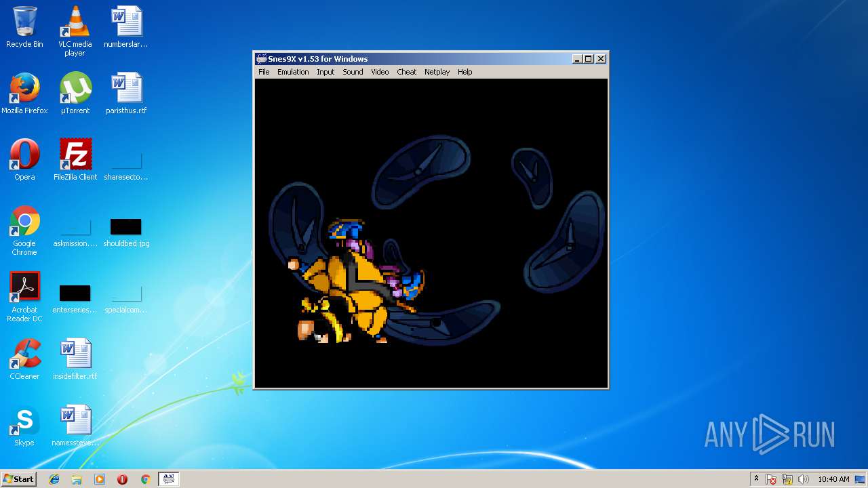Image resolution: width=868 pixels, height=488 pixels.
Task: Select the Acrobat Reader DC shortcut
Action: click(x=24, y=297)
